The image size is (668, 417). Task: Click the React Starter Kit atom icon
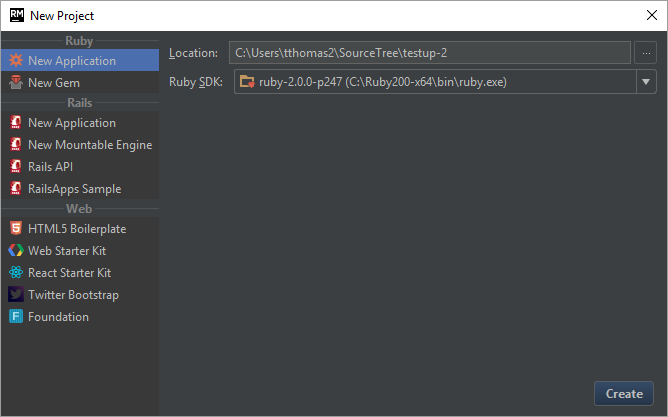click(x=16, y=273)
